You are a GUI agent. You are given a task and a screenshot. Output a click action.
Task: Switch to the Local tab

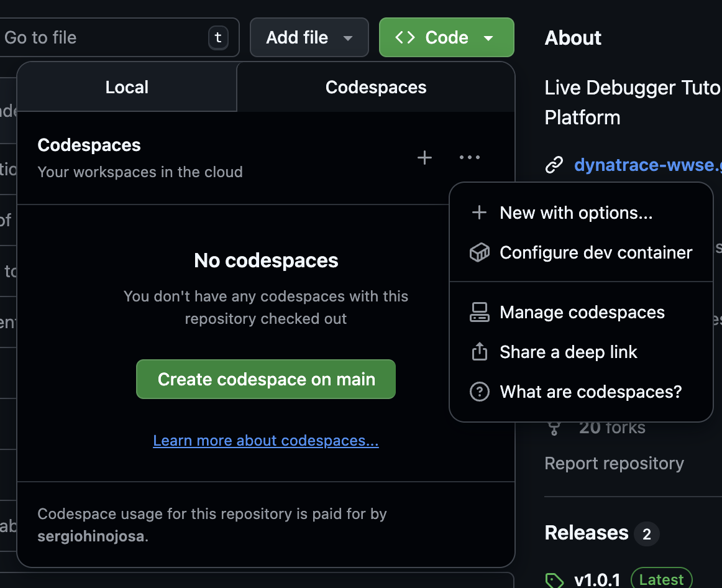coord(127,88)
